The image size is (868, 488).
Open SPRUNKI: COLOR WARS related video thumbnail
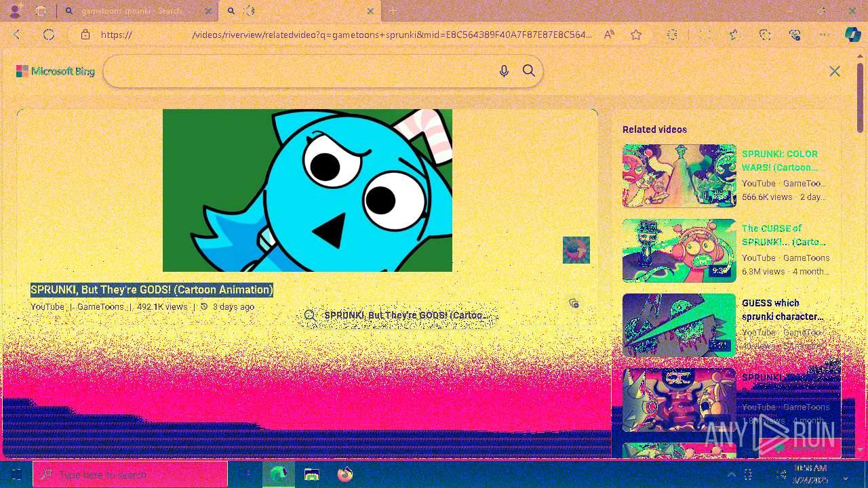[679, 176]
